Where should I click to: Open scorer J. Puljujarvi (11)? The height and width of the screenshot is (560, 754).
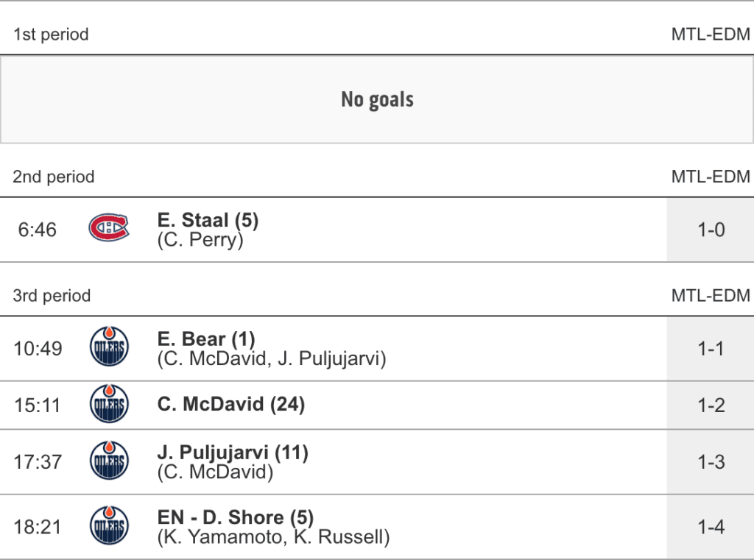click(x=233, y=453)
